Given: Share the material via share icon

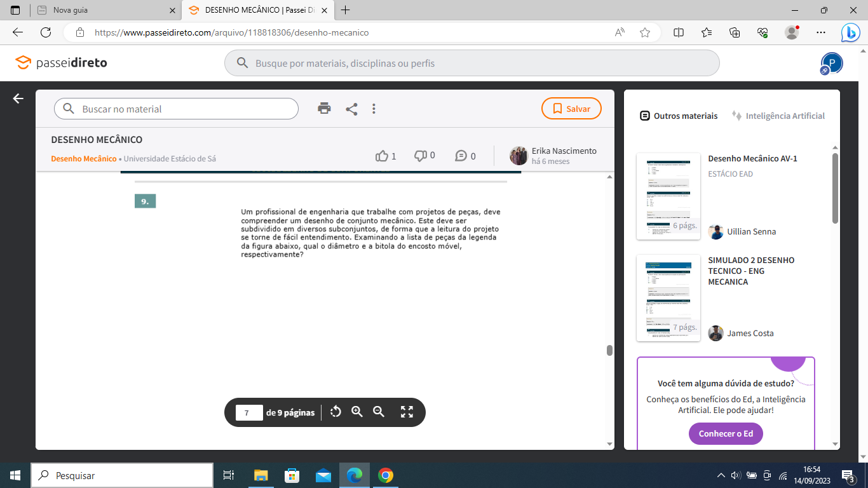Looking at the screenshot, I should coord(351,109).
